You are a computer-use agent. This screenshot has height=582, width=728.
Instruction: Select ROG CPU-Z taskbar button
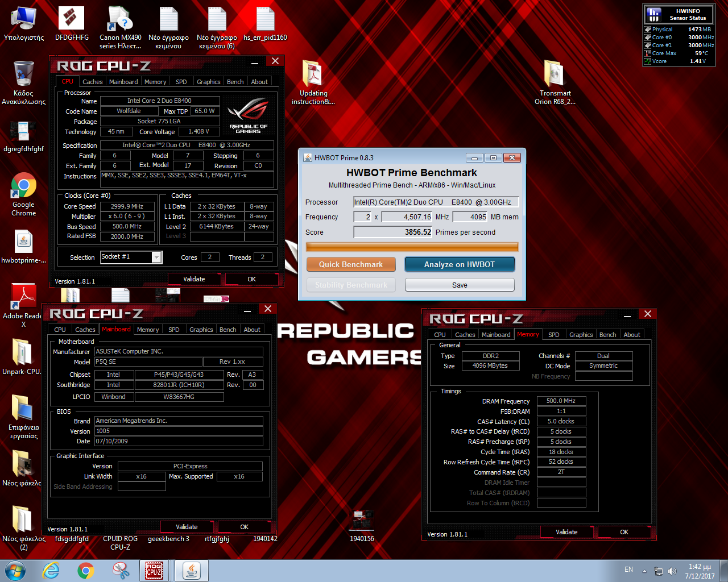pyautogui.click(x=154, y=571)
